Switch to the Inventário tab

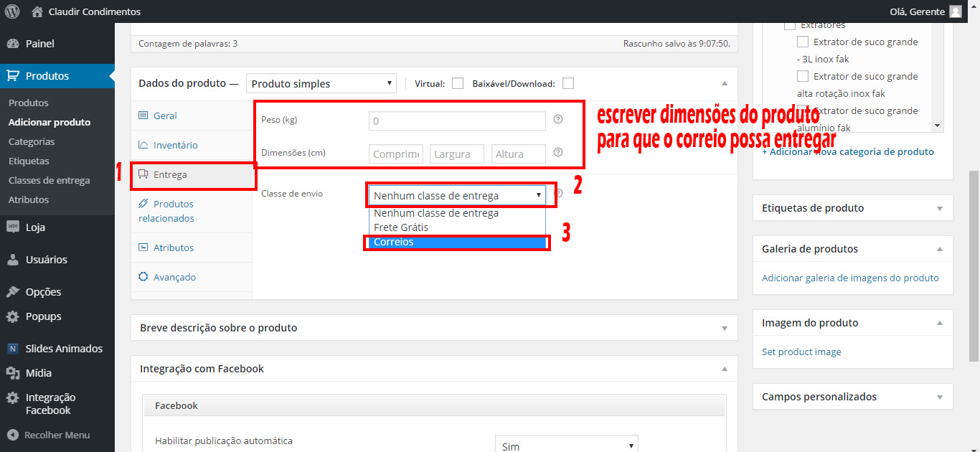click(x=175, y=146)
